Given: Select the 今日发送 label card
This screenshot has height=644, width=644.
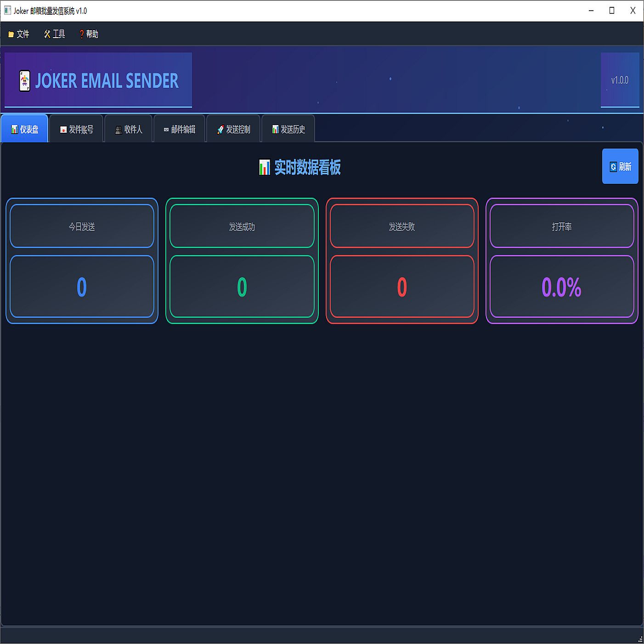Looking at the screenshot, I should pyautogui.click(x=82, y=226).
